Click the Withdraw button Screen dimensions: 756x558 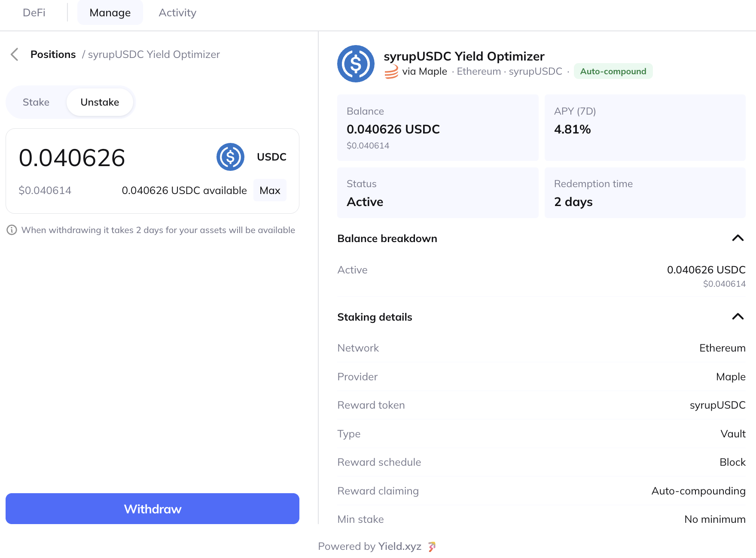click(152, 509)
